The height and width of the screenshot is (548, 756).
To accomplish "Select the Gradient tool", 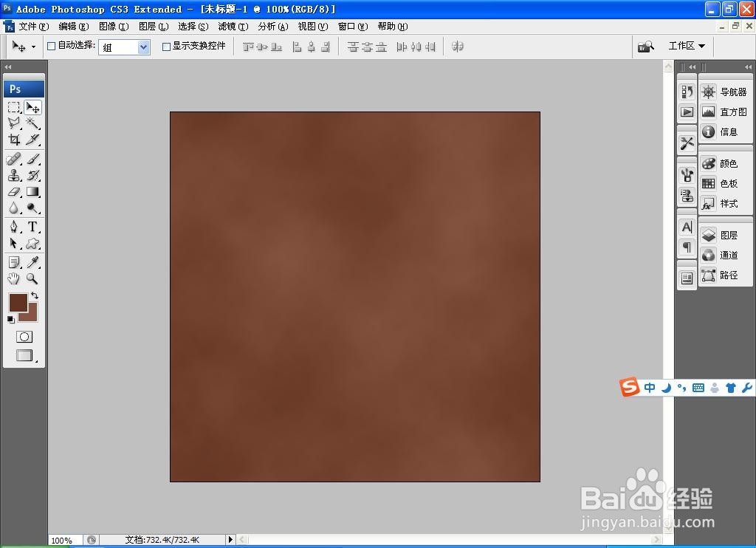I will 32,191.
